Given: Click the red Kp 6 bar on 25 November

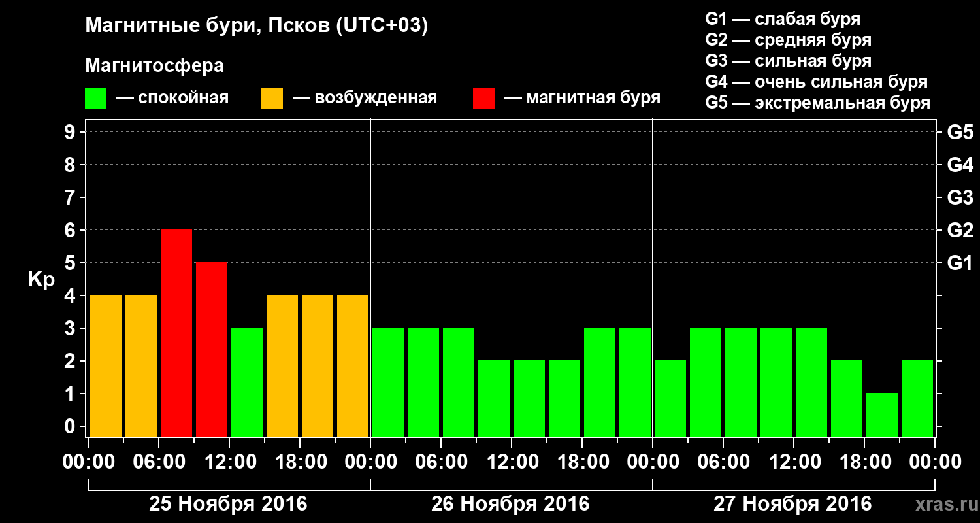Looking at the screenshot, I should pyautogui.click(x=176, y=333).
